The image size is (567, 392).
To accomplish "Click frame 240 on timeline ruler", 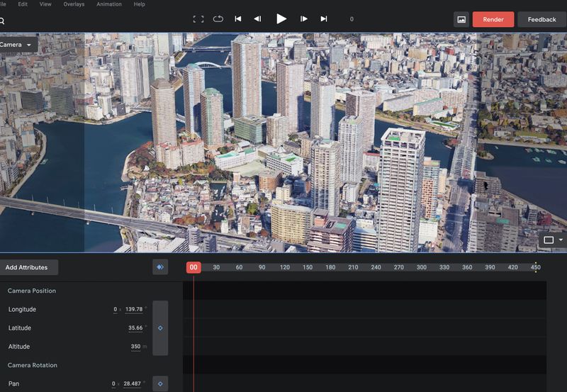I will click(x=376, y=267).
